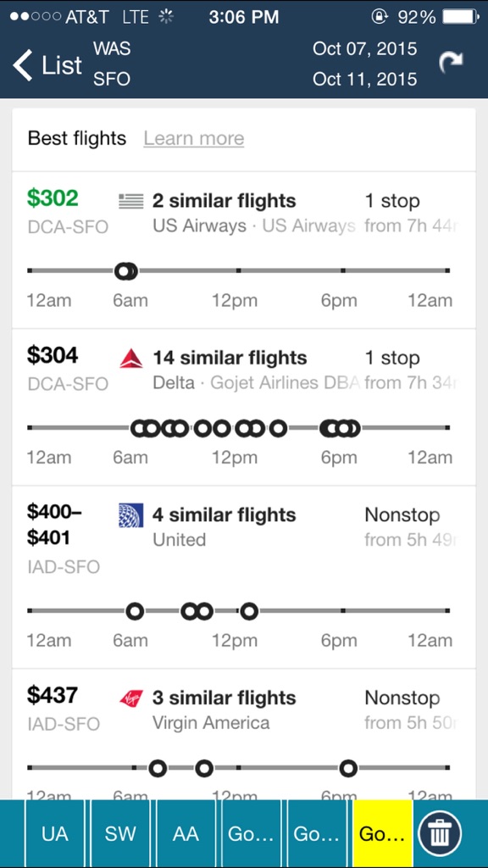Tap the US Airways logo icon
The height and width of the screenshot is (868, 488).
click(x=131, y=201)
